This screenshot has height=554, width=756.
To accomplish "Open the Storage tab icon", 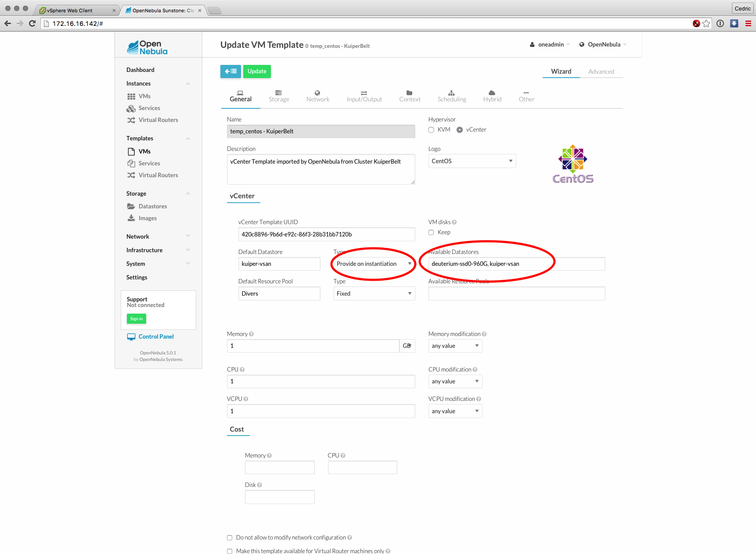I will (x=278, y=93).
